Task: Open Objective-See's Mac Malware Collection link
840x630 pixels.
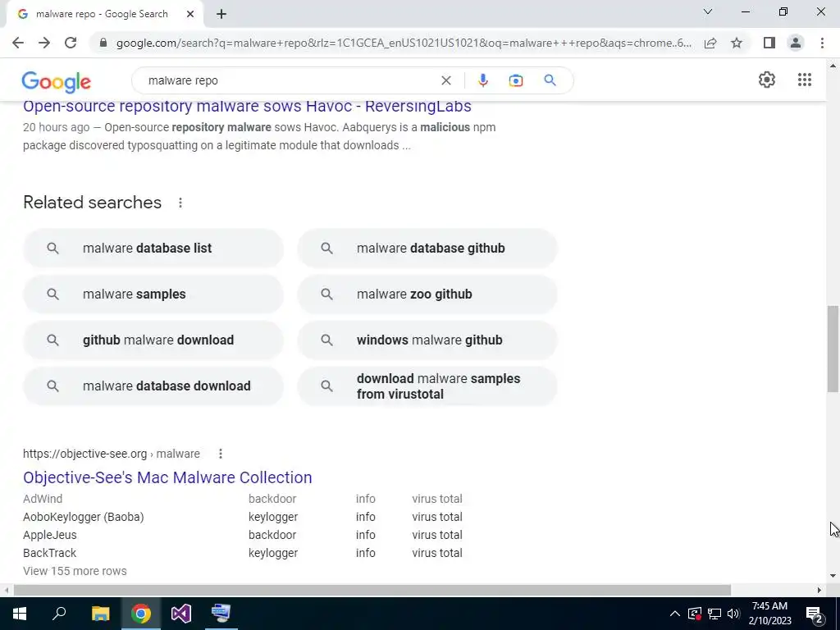Action: 167,477
